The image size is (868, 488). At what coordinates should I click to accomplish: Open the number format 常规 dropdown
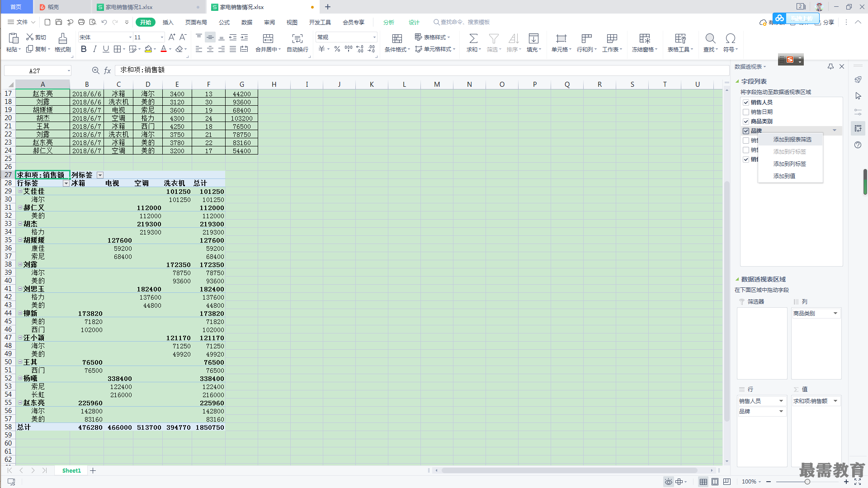pos(374,38)
